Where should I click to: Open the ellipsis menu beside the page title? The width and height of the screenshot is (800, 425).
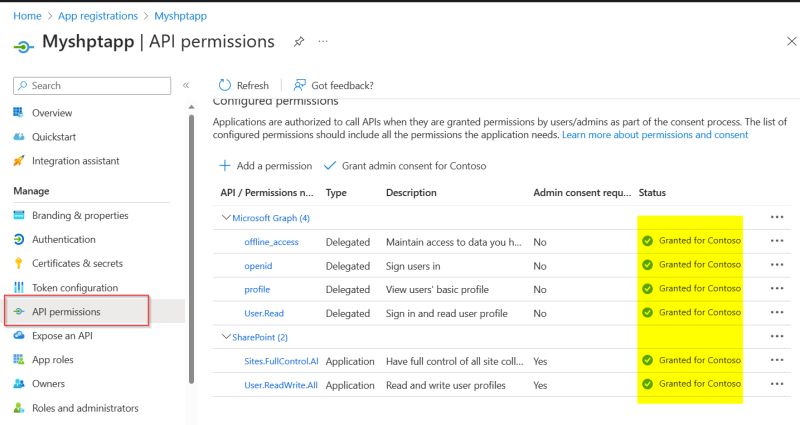(x=323, y=41)
